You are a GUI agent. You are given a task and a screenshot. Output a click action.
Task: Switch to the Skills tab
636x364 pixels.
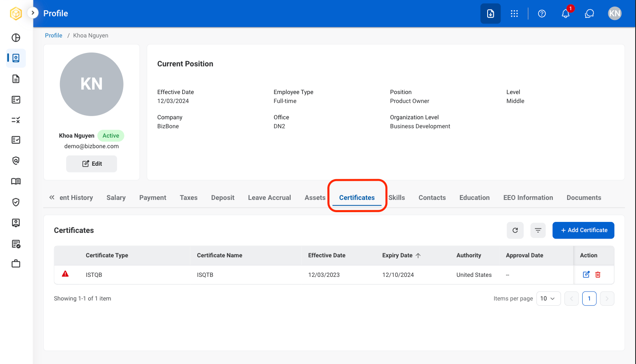(397, 197)
